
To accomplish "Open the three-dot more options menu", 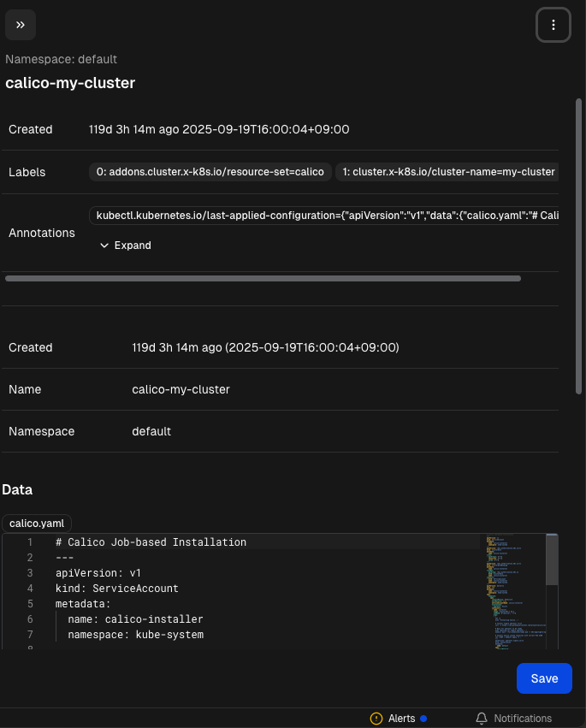I will pyautogui.click(x=553, y=25).
